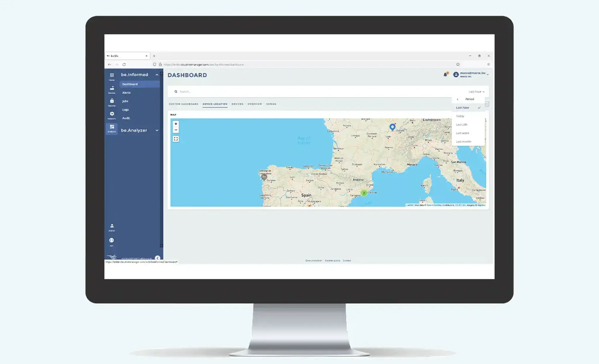
Task: Click the user avatar icon
Action: point(456,74)
